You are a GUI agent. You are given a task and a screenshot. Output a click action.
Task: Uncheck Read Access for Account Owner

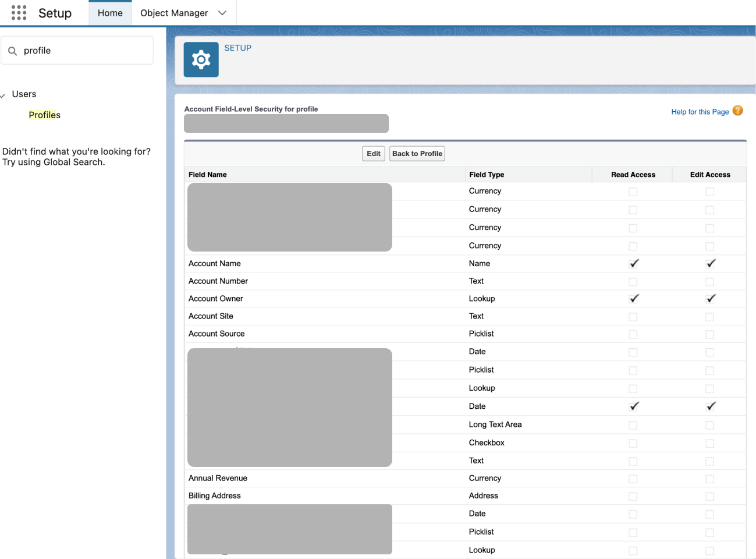633,298
